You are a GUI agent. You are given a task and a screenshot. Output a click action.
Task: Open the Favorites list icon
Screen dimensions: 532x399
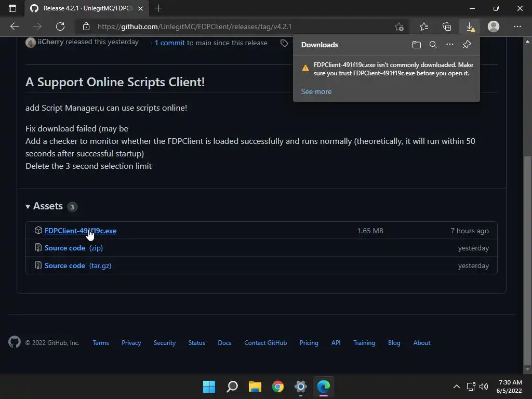(x=424, y=26)
